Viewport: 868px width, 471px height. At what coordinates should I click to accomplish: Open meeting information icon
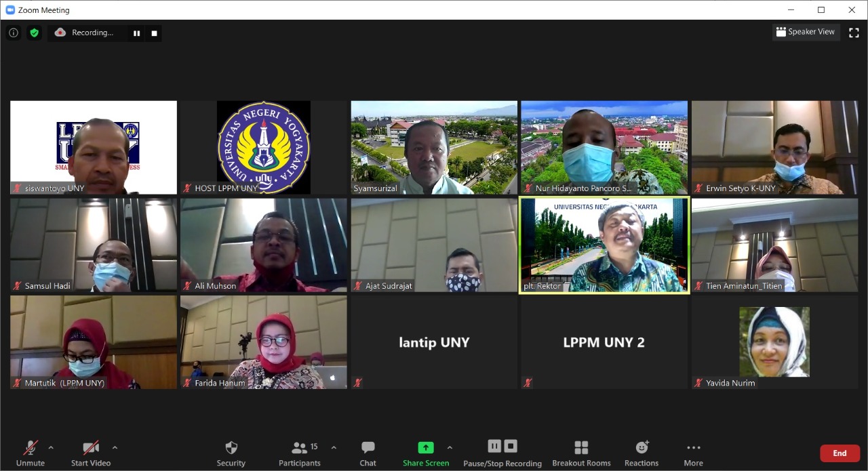[x=14, y=33]
